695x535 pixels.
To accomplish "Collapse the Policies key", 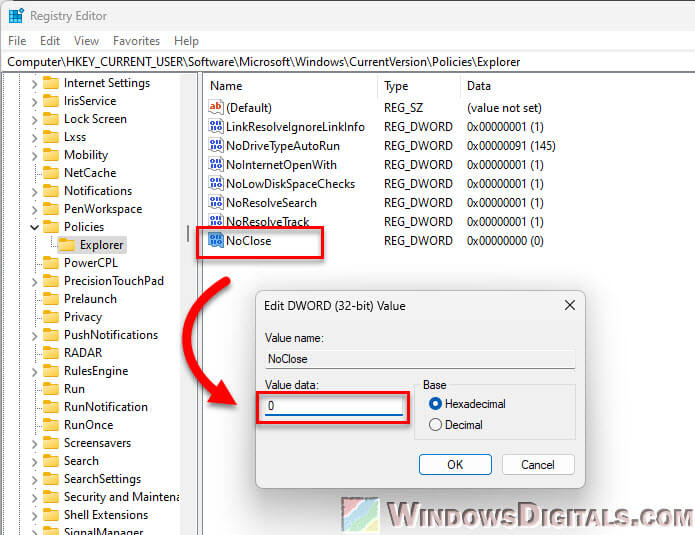I will [x=35, y=227].
